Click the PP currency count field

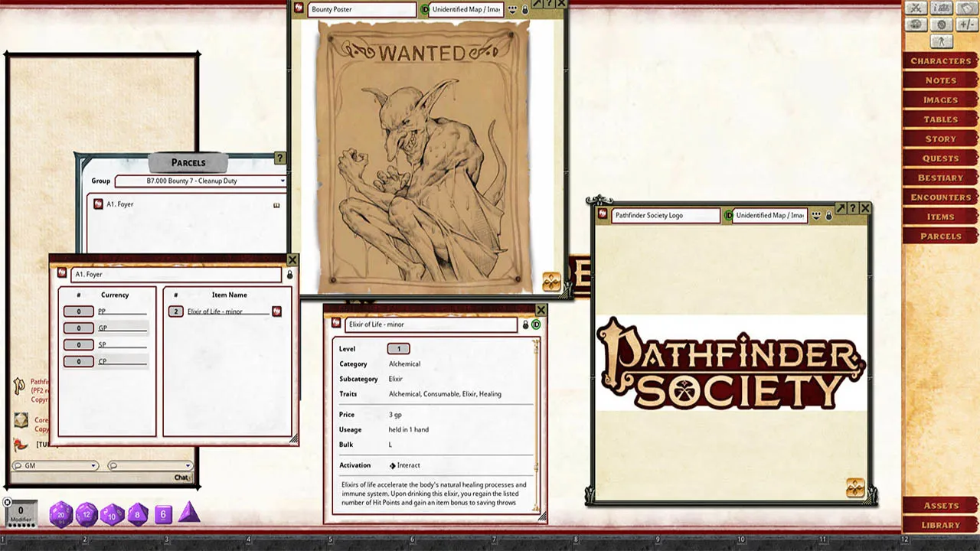tap(78, 311)
